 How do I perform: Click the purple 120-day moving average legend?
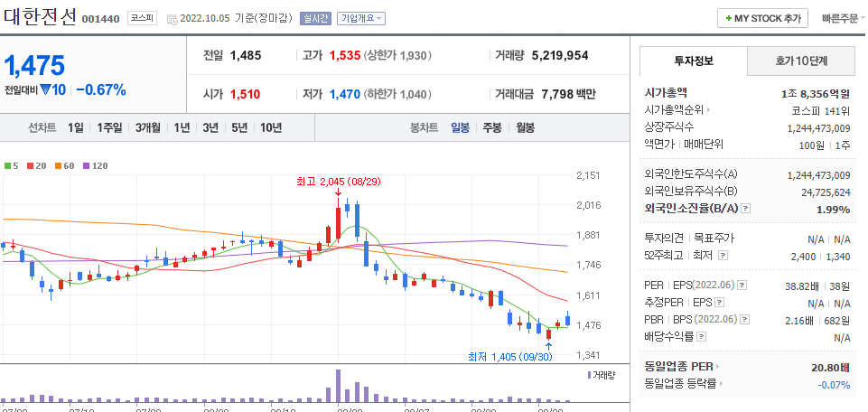point(95,165)
